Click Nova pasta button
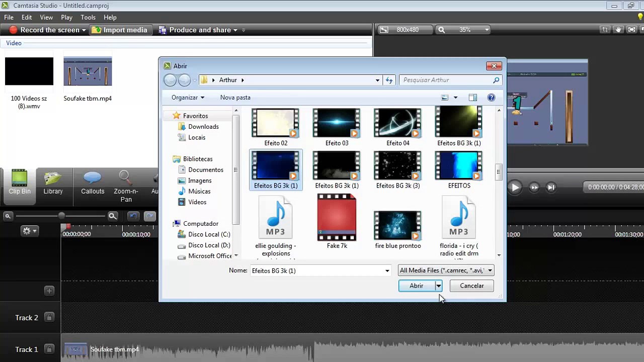Screen dimensions: 644x362 click(235, 98)
